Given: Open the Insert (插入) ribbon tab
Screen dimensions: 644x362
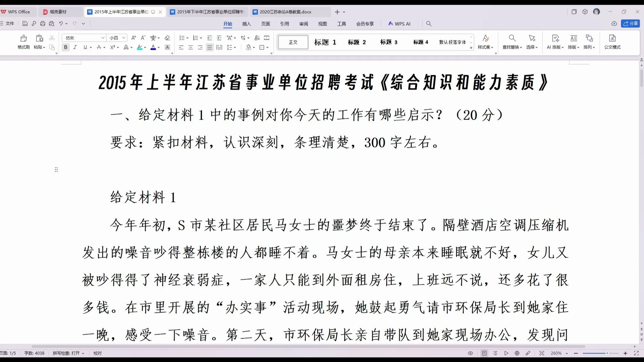Looking at the screenshot, I should tap(246, 24).
